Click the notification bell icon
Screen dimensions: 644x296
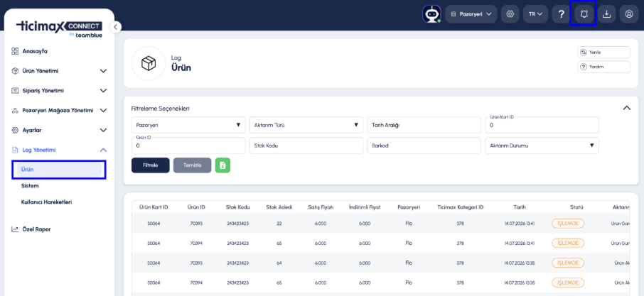click(584, 14)
